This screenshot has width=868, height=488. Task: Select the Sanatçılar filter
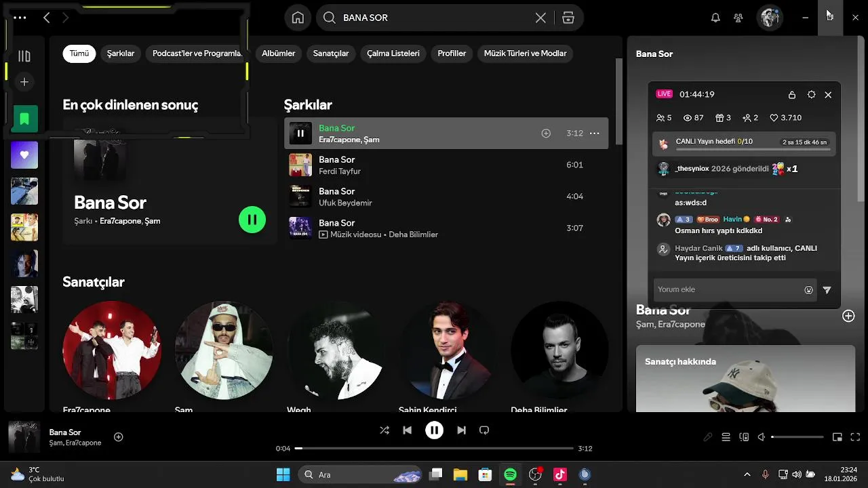coord(331,54)
